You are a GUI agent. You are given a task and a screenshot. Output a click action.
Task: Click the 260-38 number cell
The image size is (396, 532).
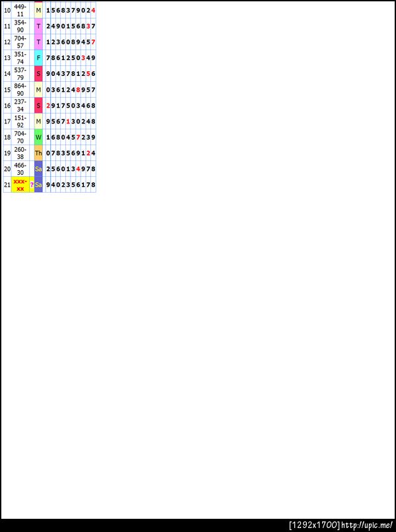[20, 153]
